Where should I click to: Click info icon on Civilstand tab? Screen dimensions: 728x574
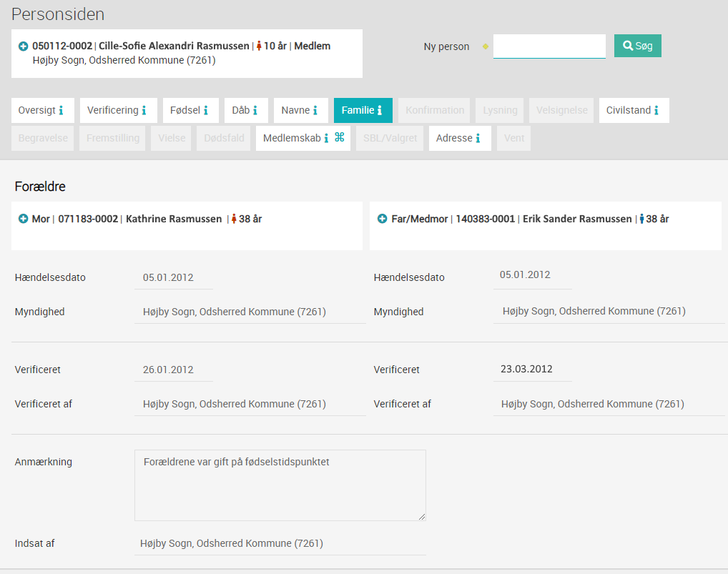pos(656,110)
